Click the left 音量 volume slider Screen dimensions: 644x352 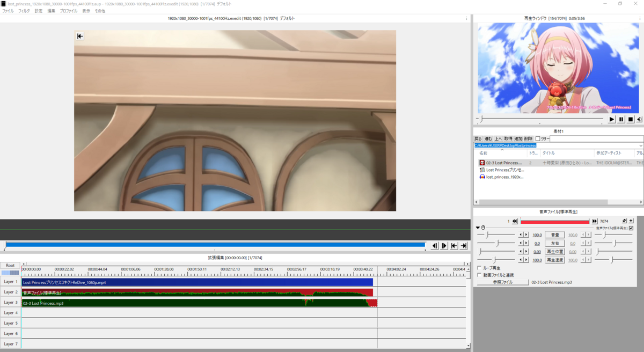(495, 235)
